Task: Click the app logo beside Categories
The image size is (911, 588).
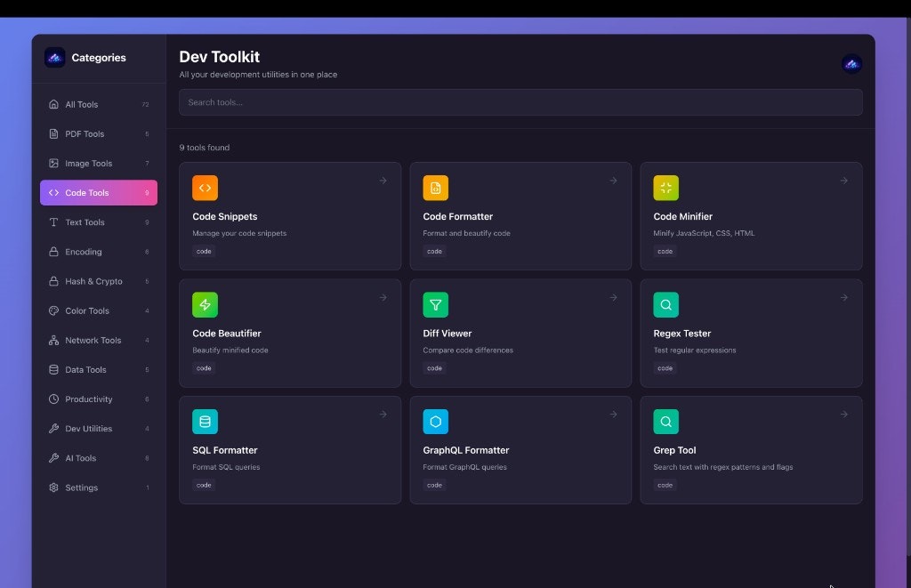Action: pos(55,57)
